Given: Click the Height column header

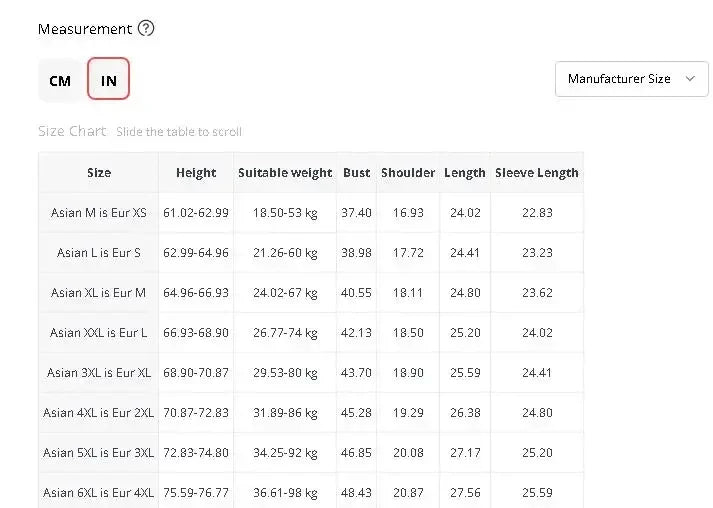Looking at the screenshot, I should (x=196, y=173).
